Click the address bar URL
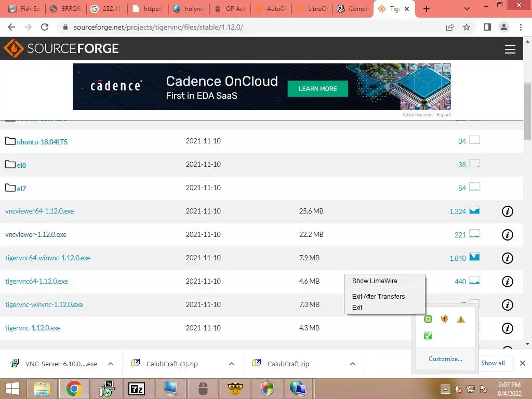The height and width of the screenshot is (399, 532). [158, 27]
